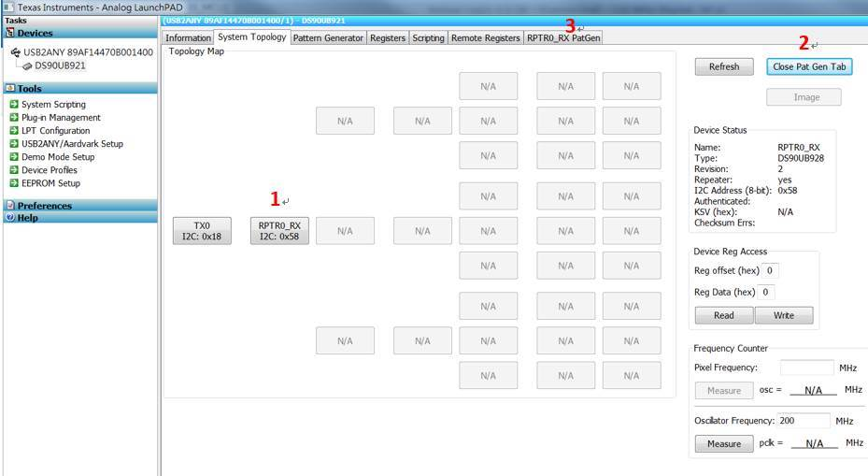Screen dimensions: 868x476
Task: Click green arrow icon beside Device Profiles
Action: click(14, 169)
